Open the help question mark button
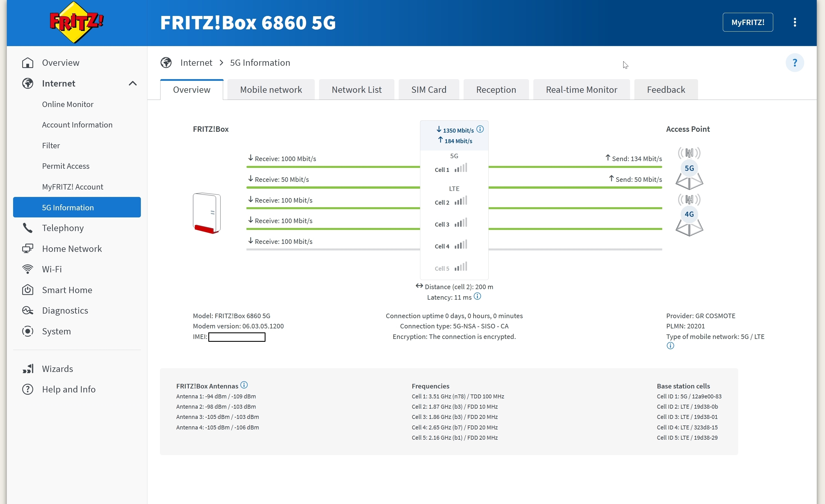The image size is (825, 504). pyautogui.click(x=795, y=63)
